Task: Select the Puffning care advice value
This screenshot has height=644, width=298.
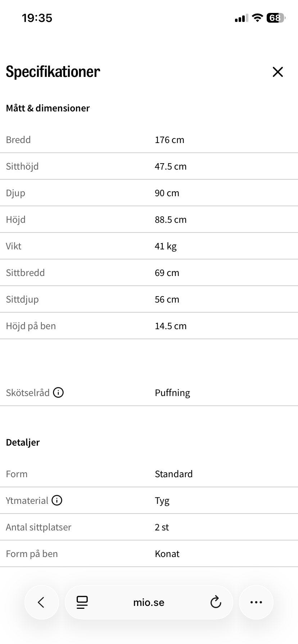Action: click(x=172, y=392)
